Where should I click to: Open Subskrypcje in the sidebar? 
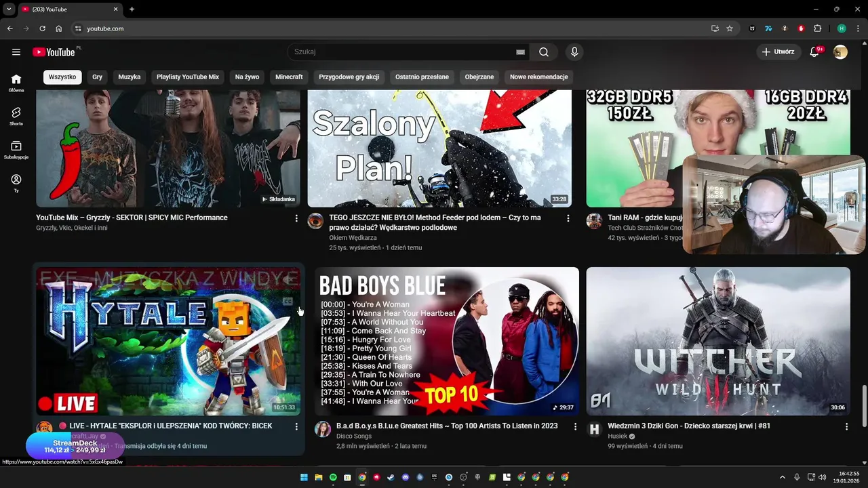pos(16,149)
